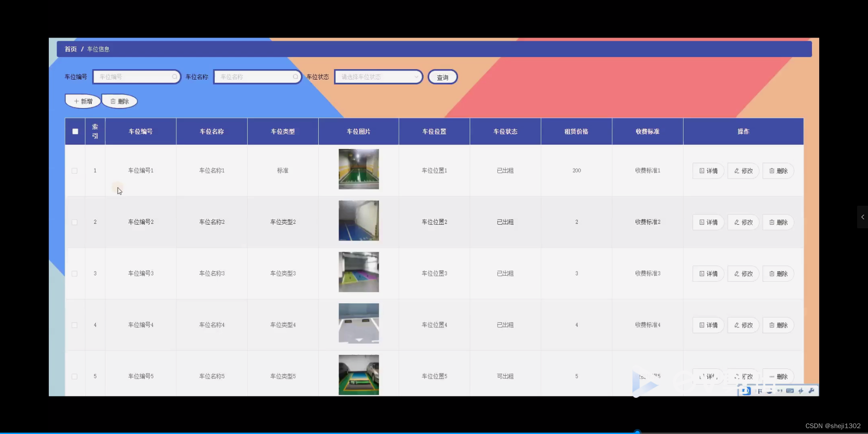This screenshot has width=868, height=434.
Task: Click the magnifier icon inside the 车位名称 input
Action: coord(296,76)
